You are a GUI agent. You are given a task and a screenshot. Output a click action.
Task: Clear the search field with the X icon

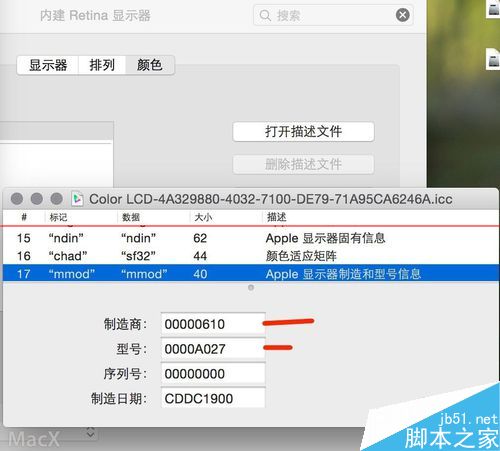pyautogui.click(x=403, y=15)
